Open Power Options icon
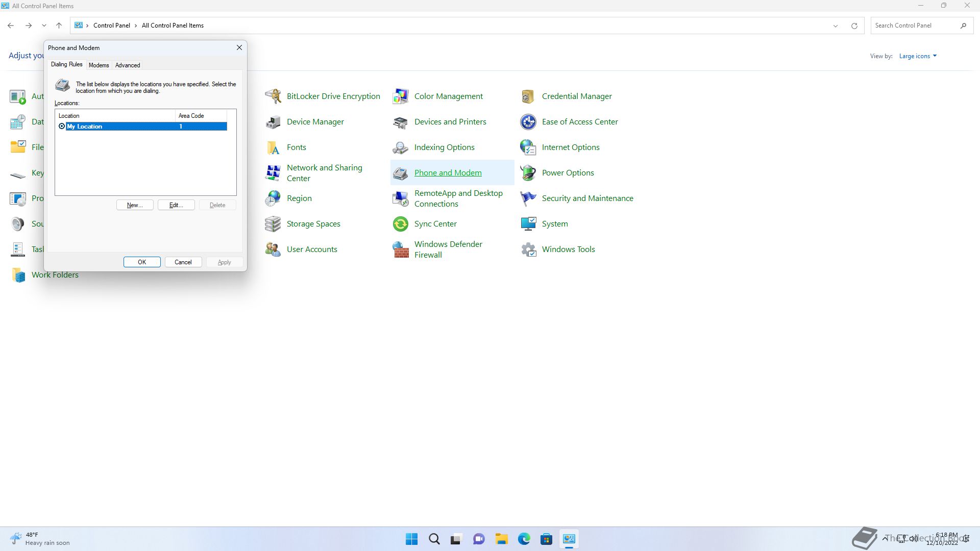The image size is (980, 551). click(x=528, y=172)
